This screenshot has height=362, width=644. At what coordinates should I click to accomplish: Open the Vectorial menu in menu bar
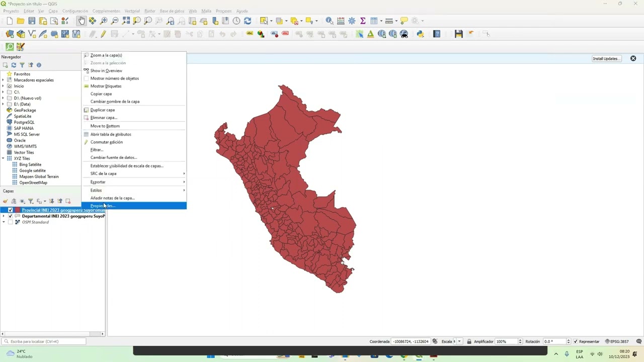coord(132,11)
